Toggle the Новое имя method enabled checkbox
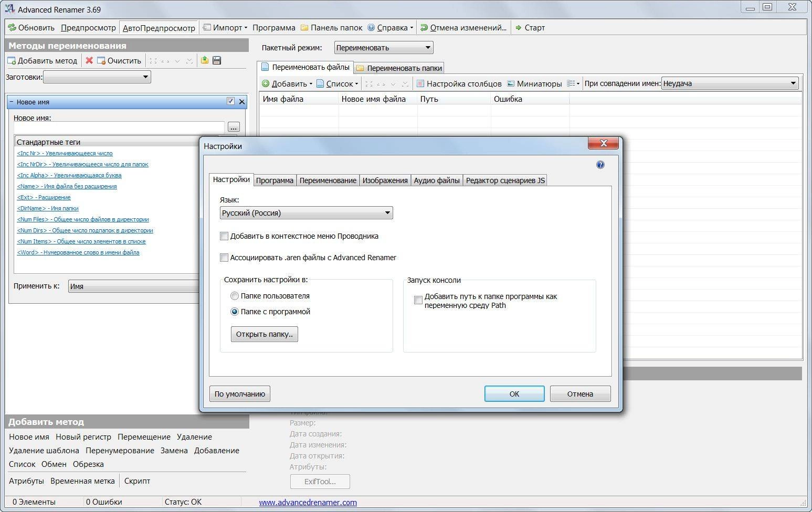Image resolution: width=812 pixels, height=512 pixels. tap(230, 101)
